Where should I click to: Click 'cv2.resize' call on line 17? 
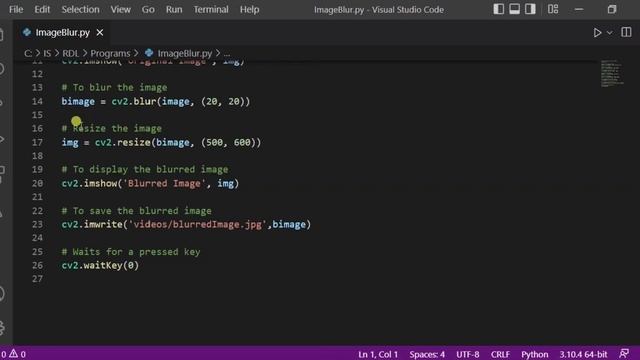click(122, 142)
